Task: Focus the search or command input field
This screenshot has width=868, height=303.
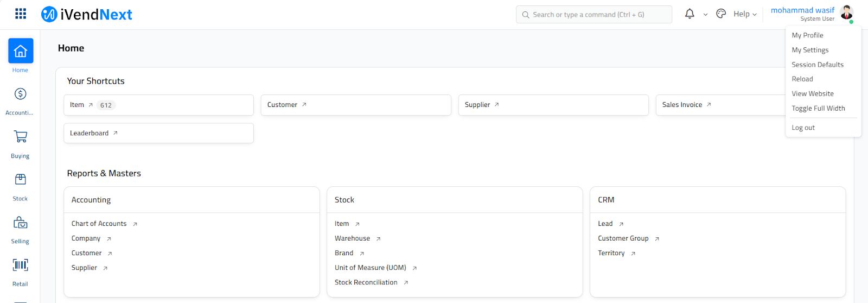Action: [593, 15]
